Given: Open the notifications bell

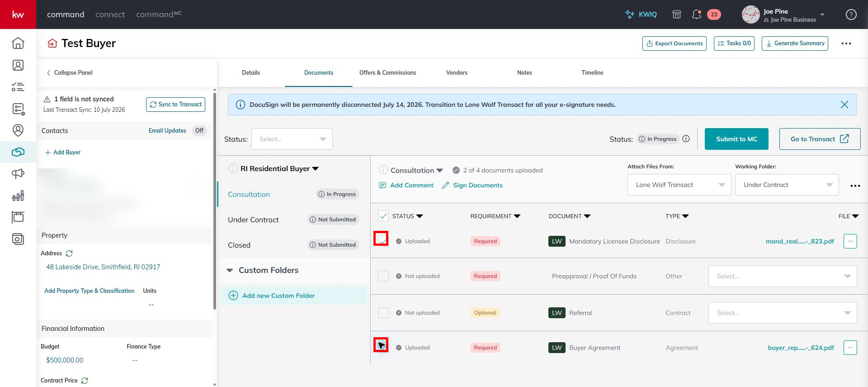Looking at the screenshot, I should (x=697, y=14).
